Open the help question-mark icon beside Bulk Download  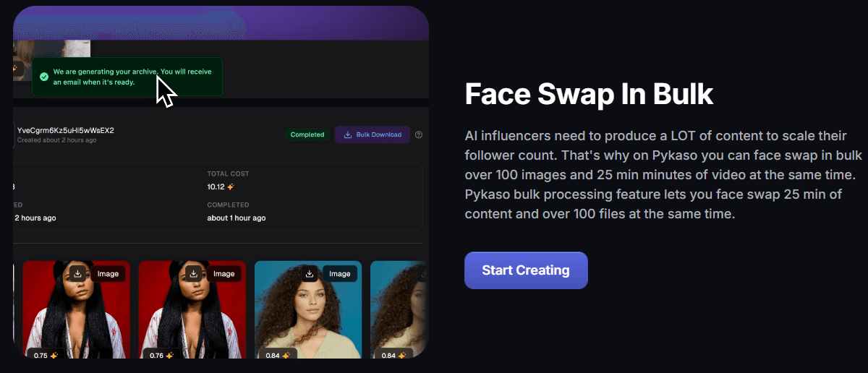point(419,134)
